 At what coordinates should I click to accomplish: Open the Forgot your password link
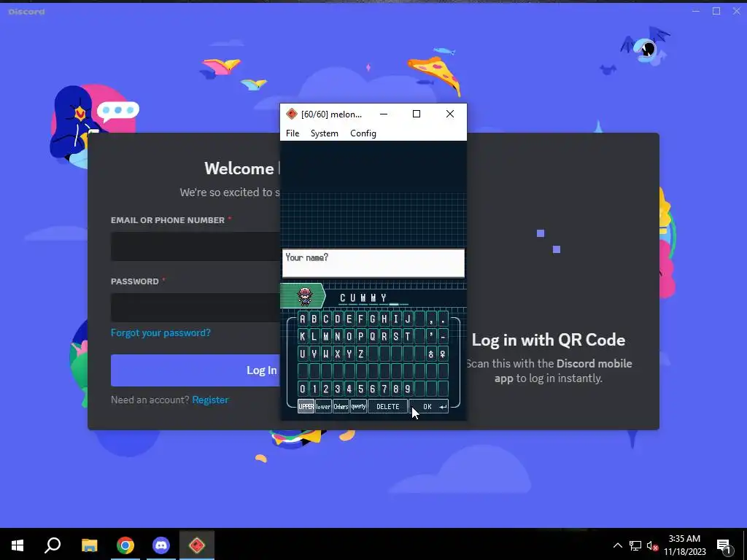(160, 332)
